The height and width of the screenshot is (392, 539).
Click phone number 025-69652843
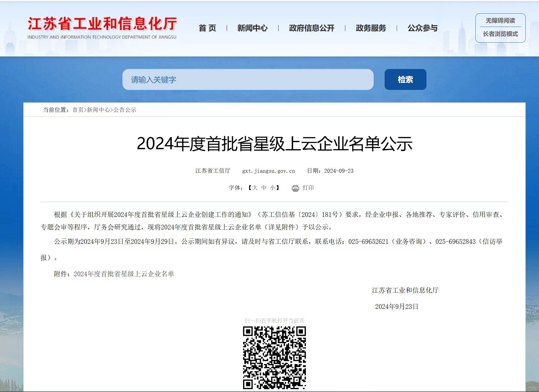tap(456, 242)
